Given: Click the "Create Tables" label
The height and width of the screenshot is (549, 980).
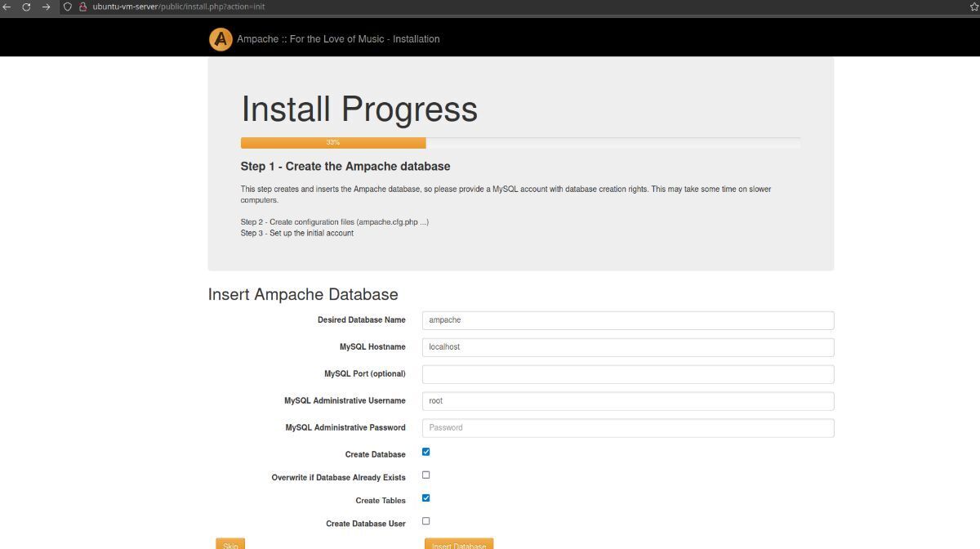Looking at the screenshot, I should click(x=381, y=501).
